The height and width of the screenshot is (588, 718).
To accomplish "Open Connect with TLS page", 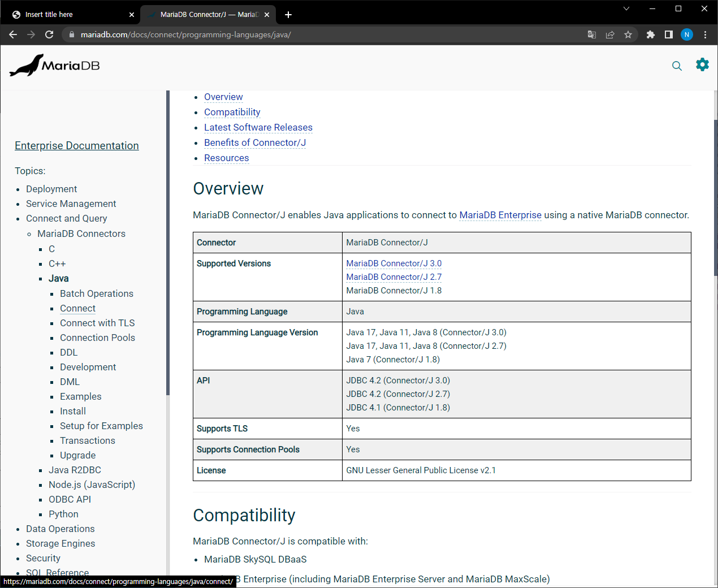I will click(97, 323).
